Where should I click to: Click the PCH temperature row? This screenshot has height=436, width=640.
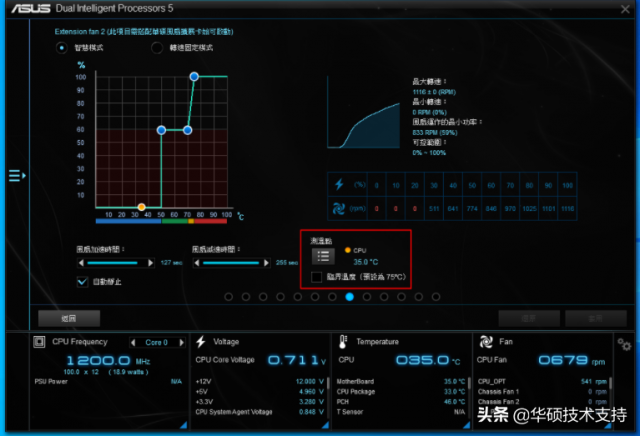pos(401,402)
